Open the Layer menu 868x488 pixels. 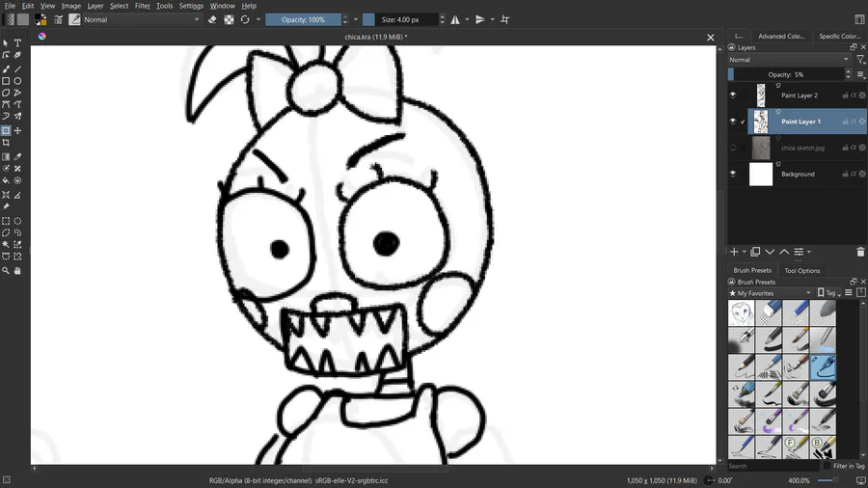pyautogui.click(x=95, y=6)
